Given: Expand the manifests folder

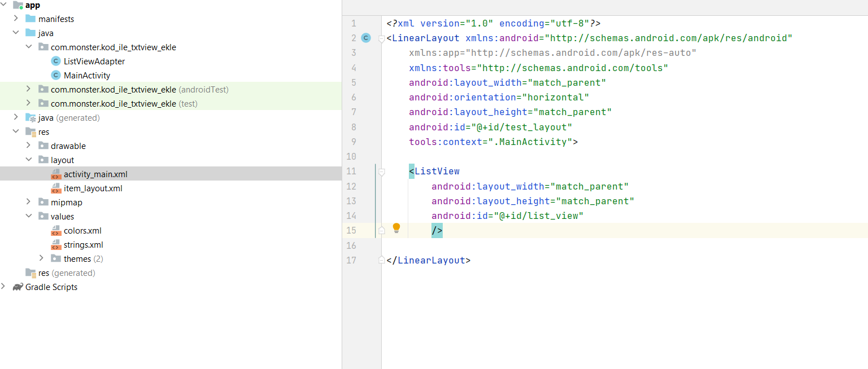Looking at the screenshot, I should pyautogui.click(x=16, y=19).
